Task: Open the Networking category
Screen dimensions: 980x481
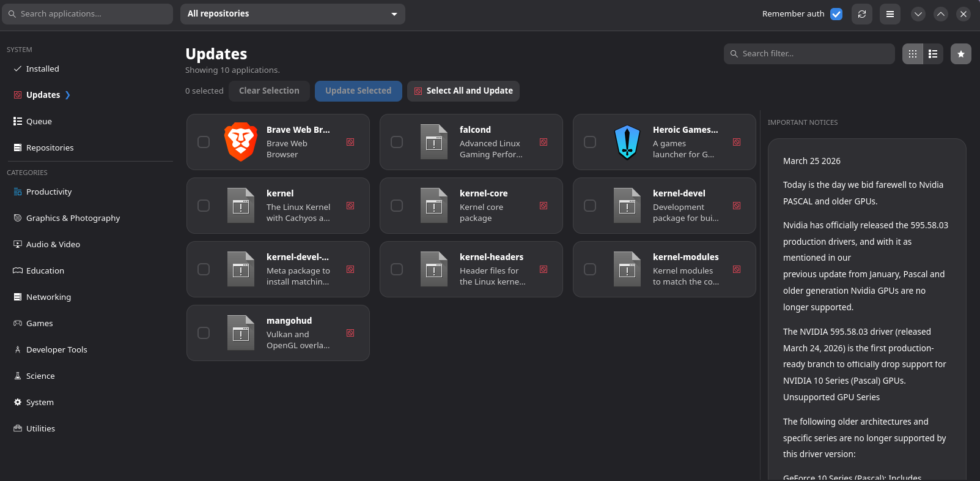Action: click(49, 297)
